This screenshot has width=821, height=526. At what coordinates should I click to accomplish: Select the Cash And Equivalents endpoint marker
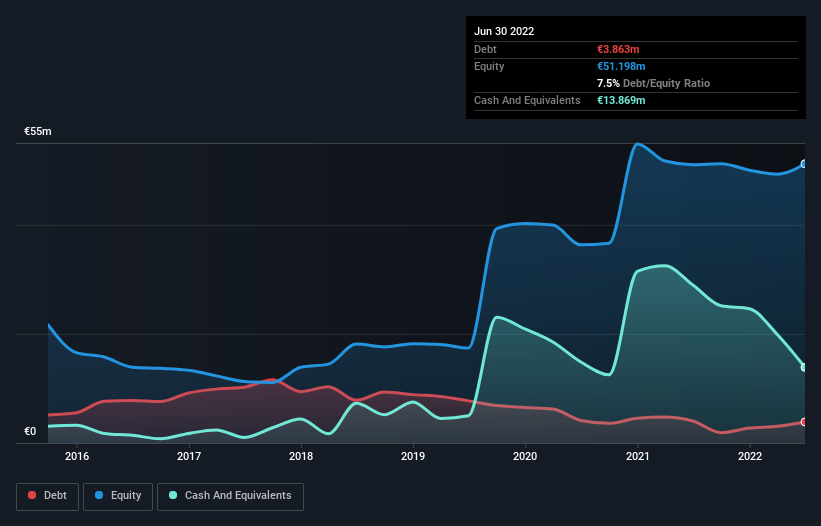(804, 367)
